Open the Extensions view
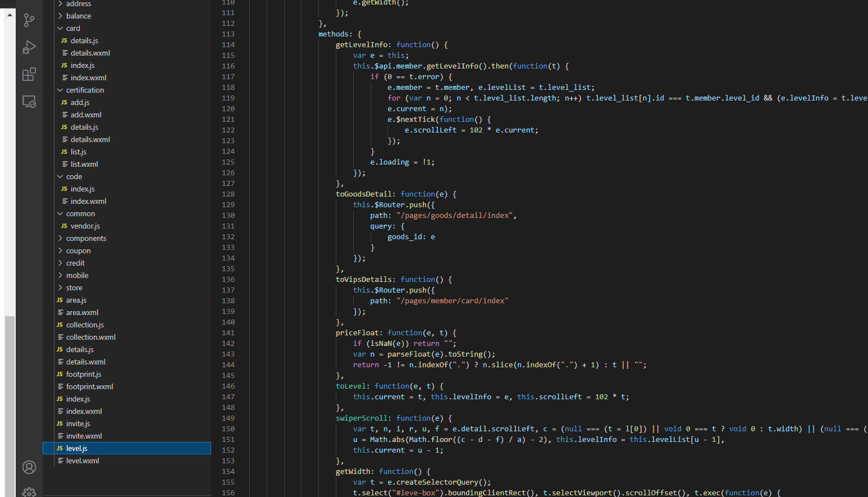This screenshot has width=868, height=497. click(x=29, y=74)
